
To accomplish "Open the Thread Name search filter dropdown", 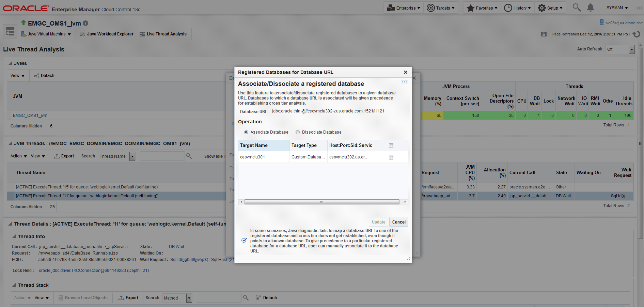I will pos(132,156).
